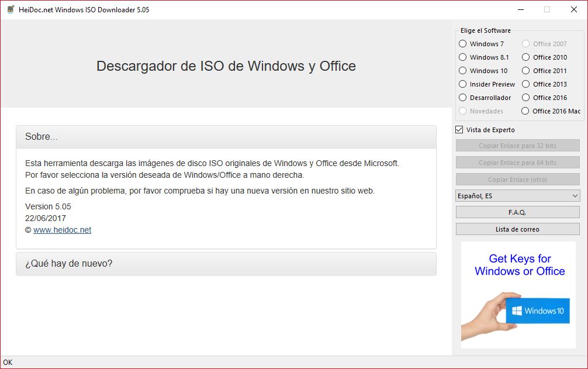Select Office 2011 radio button
Viewport: 588px width, 369px height.
pos(545,71)
